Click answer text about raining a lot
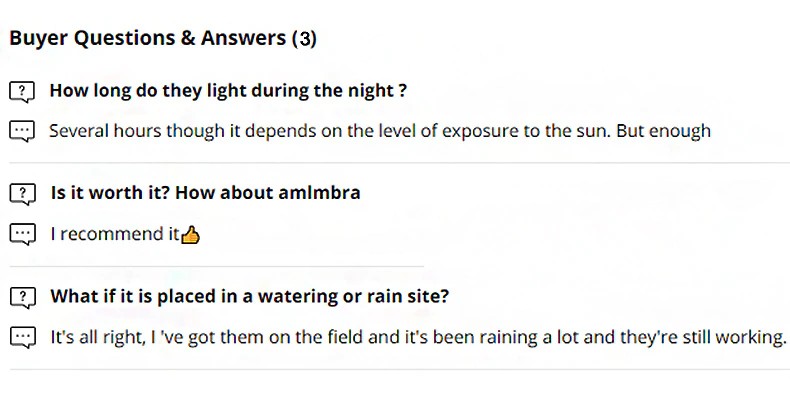The width and height of the screenshot is (790, 400). (x=418, y=337)
